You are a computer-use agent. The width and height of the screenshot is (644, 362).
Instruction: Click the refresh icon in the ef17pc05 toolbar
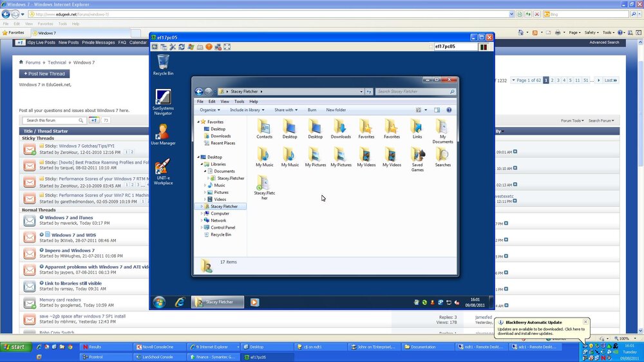click(182, 47)
